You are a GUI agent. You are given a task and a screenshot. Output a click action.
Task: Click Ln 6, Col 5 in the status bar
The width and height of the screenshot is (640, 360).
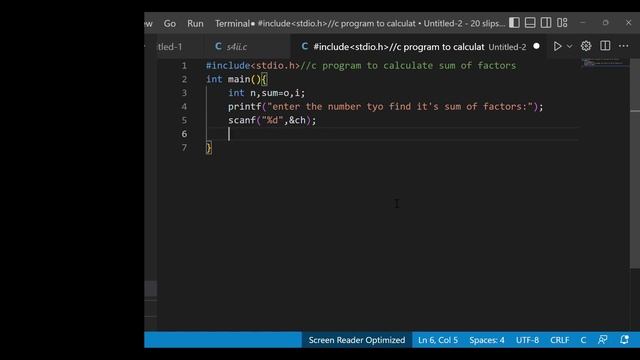click(438, 340)
